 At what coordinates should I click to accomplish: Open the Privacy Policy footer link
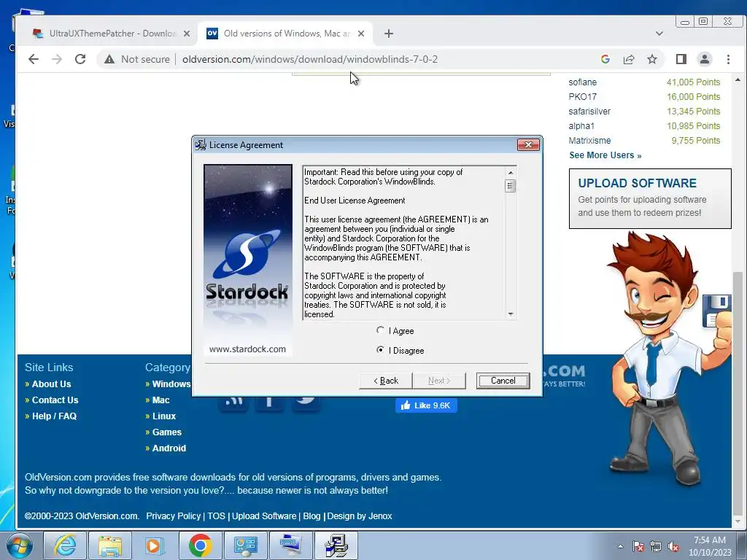pyautogui.click(x=174, y=516)
